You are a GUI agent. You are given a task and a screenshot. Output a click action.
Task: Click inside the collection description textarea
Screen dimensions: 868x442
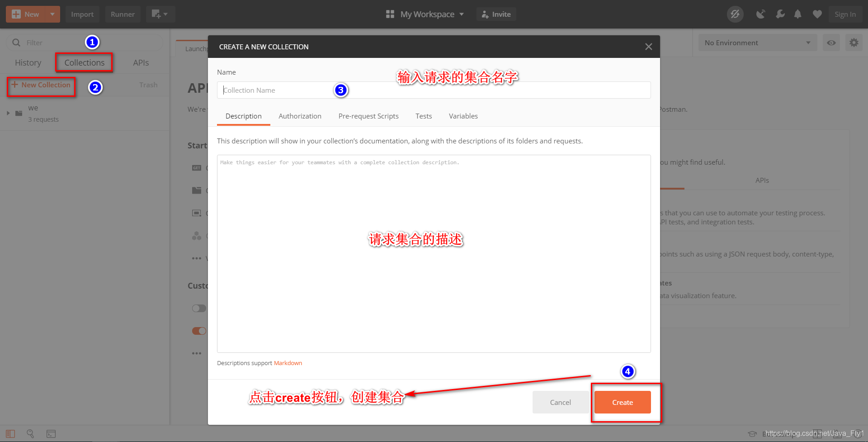pos(434,254)
